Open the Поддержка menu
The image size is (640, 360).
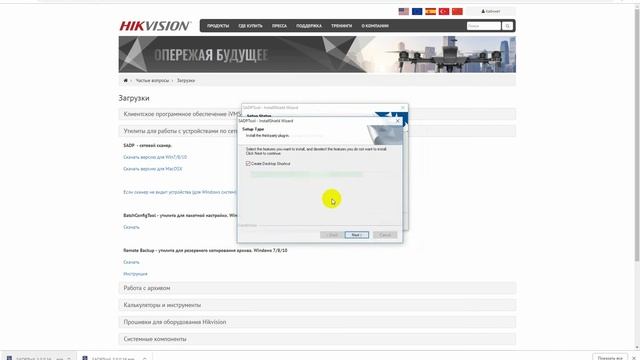click(x=309, y=26)
